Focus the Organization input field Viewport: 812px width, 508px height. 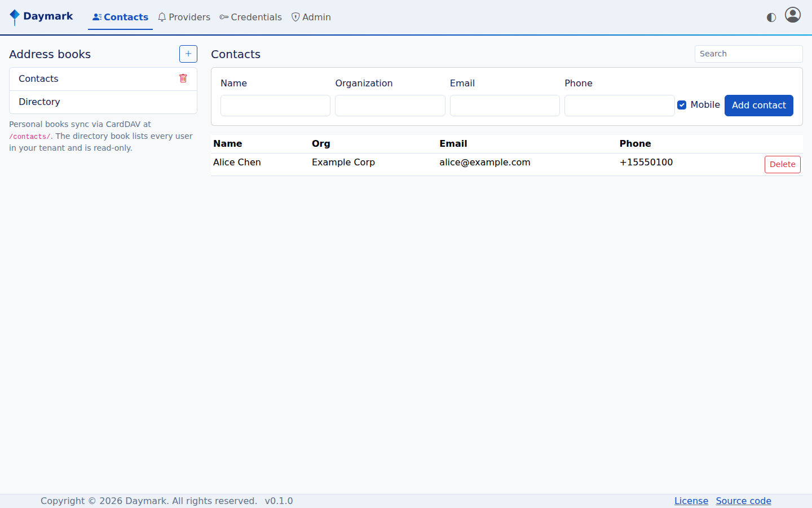(x=390, y=106)
